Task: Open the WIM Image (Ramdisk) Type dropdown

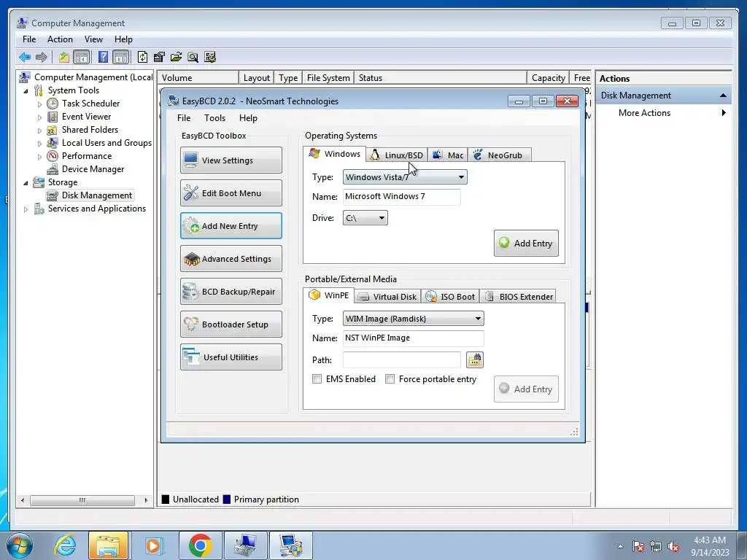Action: (414, 319)
